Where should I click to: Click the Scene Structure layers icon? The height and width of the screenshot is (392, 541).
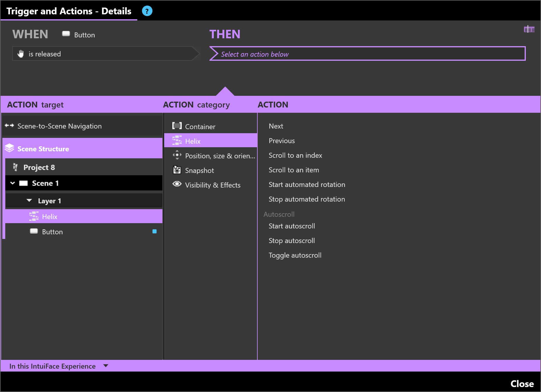[9, 148]
